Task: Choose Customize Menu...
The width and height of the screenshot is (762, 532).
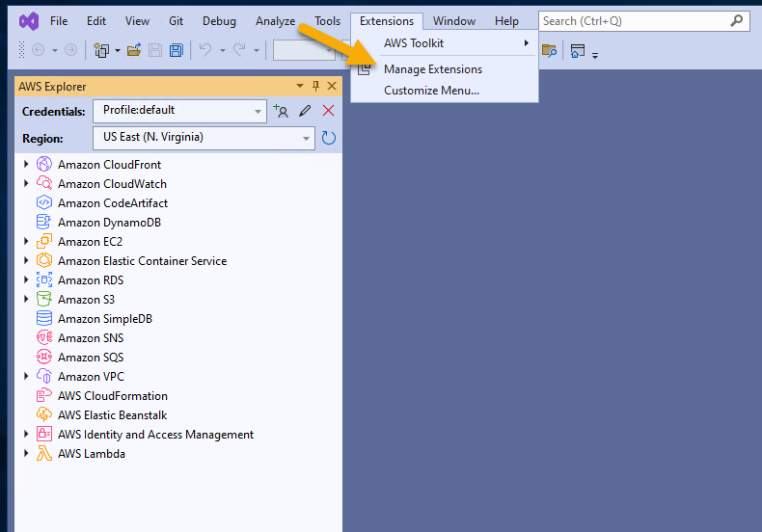Action: click(x=445, y=91)
